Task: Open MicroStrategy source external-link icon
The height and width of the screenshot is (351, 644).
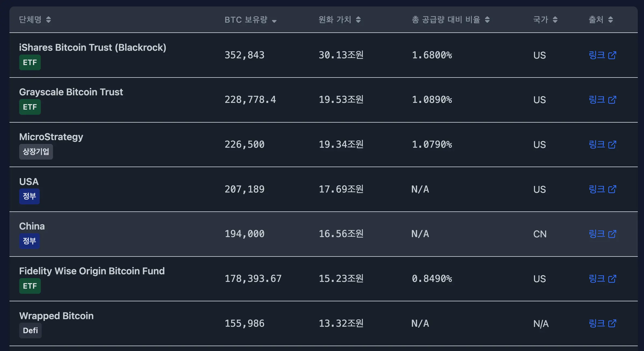Action: [x=612, y=145]
